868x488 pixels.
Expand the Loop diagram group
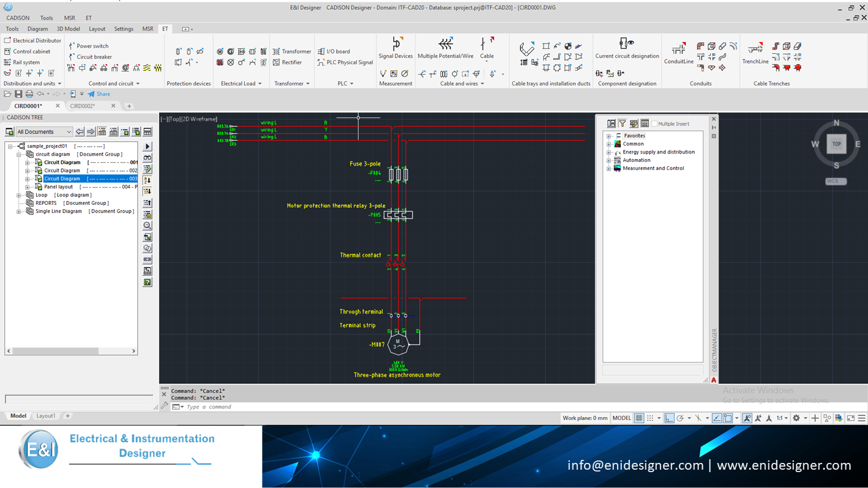pos(19,195)
